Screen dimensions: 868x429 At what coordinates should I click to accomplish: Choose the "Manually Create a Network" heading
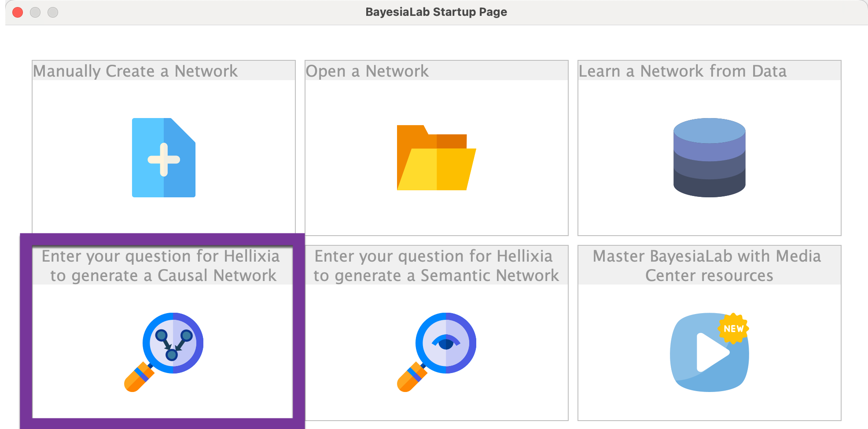[x=135, y=71]
